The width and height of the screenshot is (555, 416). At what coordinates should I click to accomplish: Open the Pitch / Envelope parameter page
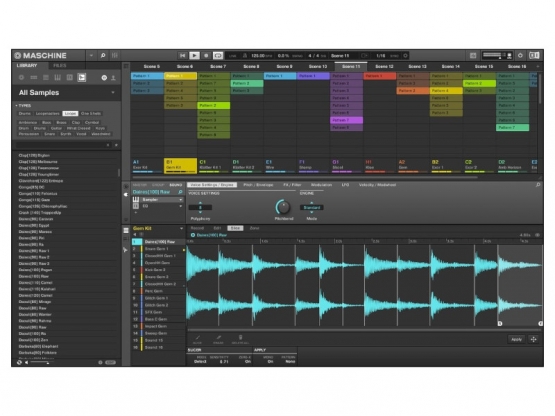click(x=258, y=185)
